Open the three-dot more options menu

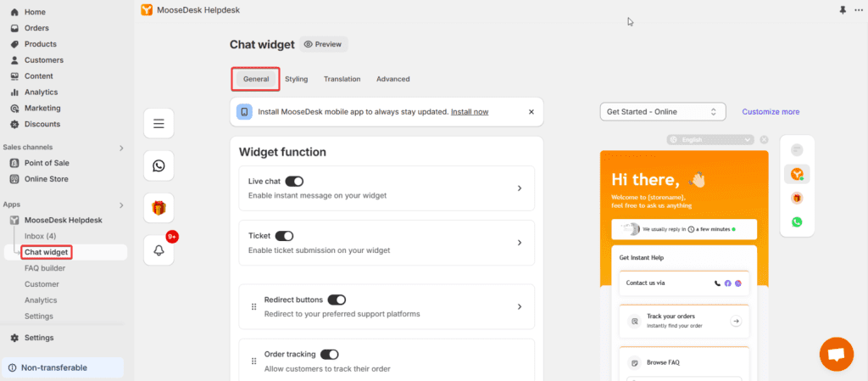click(x=859, y=10)
